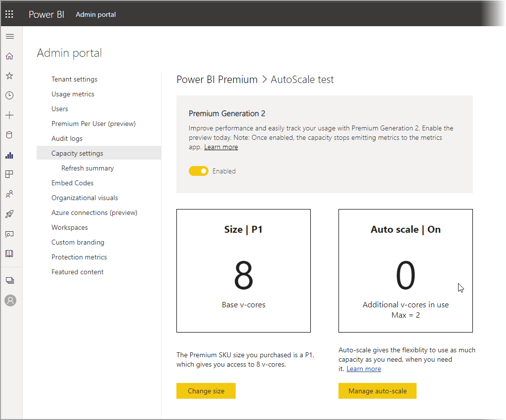Viewport: 506px width, 420px height.
Task: Open the app launcher waffle icon
Action: click(9, 14)
